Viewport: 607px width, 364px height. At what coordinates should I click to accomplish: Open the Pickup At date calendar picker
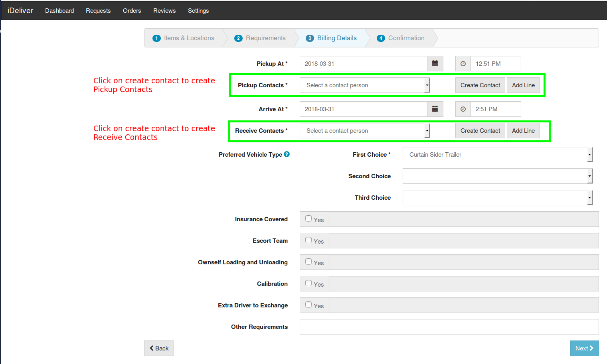[x=435, y=63]
